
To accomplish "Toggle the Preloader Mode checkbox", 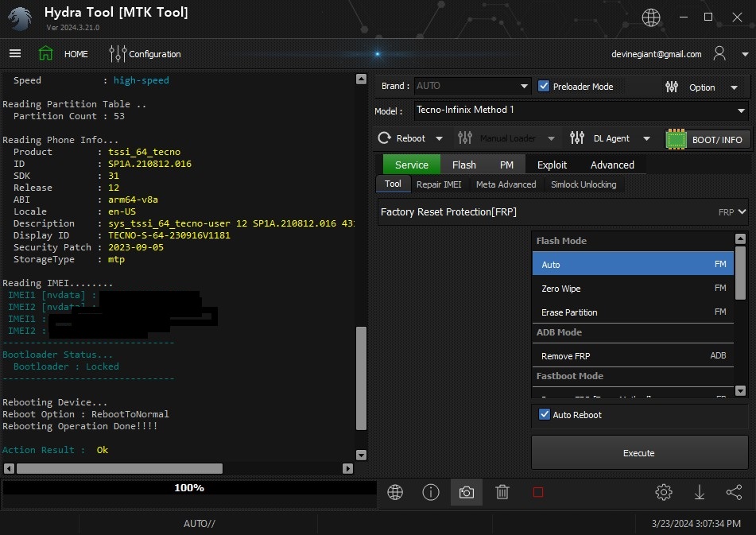I will click(x=544, y=86).
